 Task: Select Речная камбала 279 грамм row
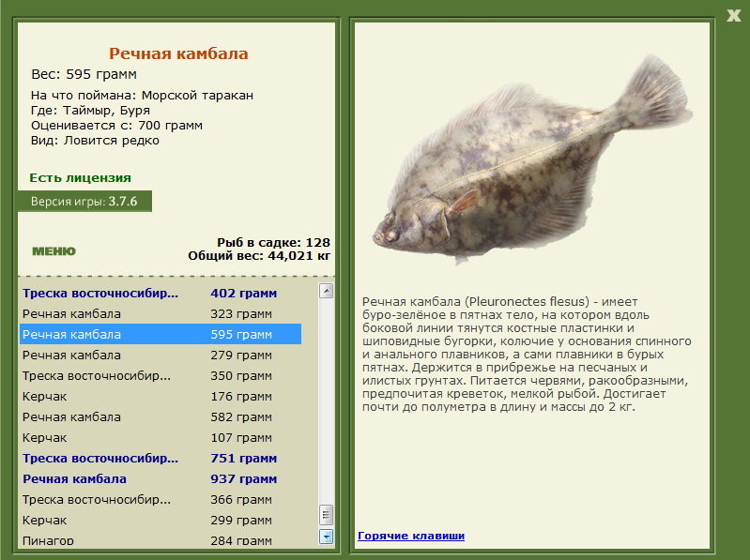pyautogui.click(x=161, y=355)
